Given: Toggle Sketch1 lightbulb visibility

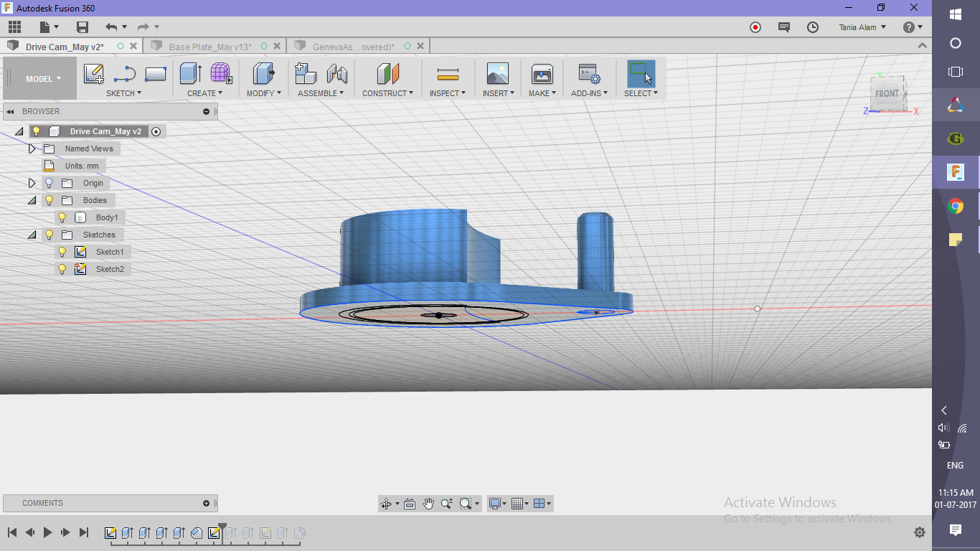Looking at the screenshot, I should [62, 252].
